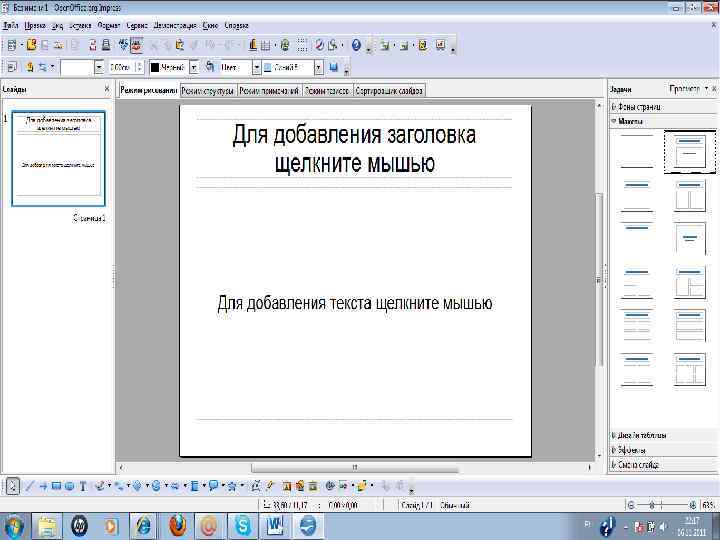Open the area fill type Цвет dropdown
This screenshot has height=540, width=720.
(x=257, y=68)
